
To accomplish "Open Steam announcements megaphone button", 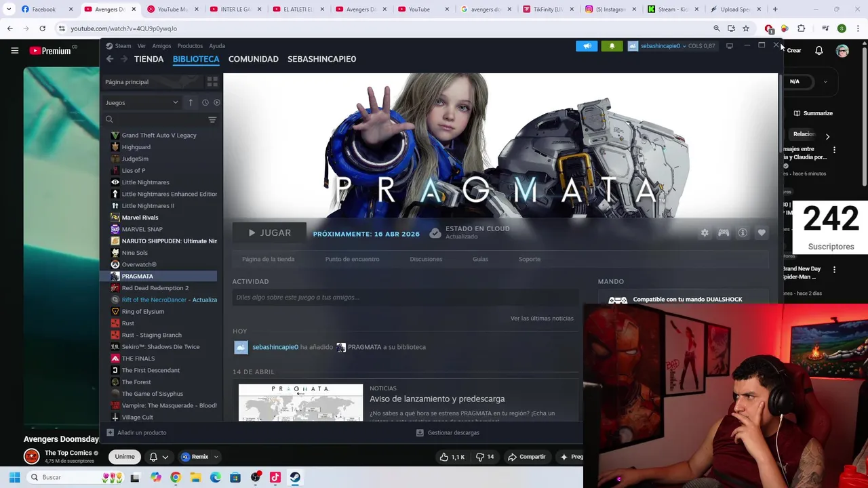I will coord(587,46).
